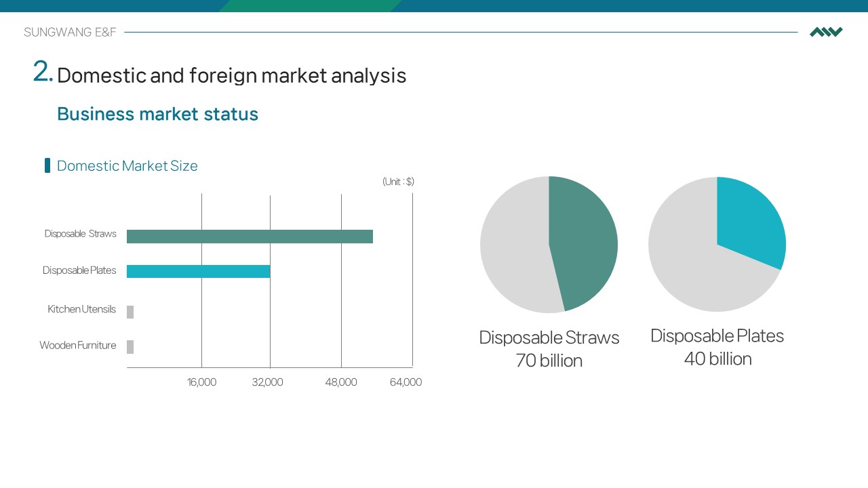Click 'Disposable Straws' caption under pie
Viewport: 868px width, 488px height.
coord(549,338)
